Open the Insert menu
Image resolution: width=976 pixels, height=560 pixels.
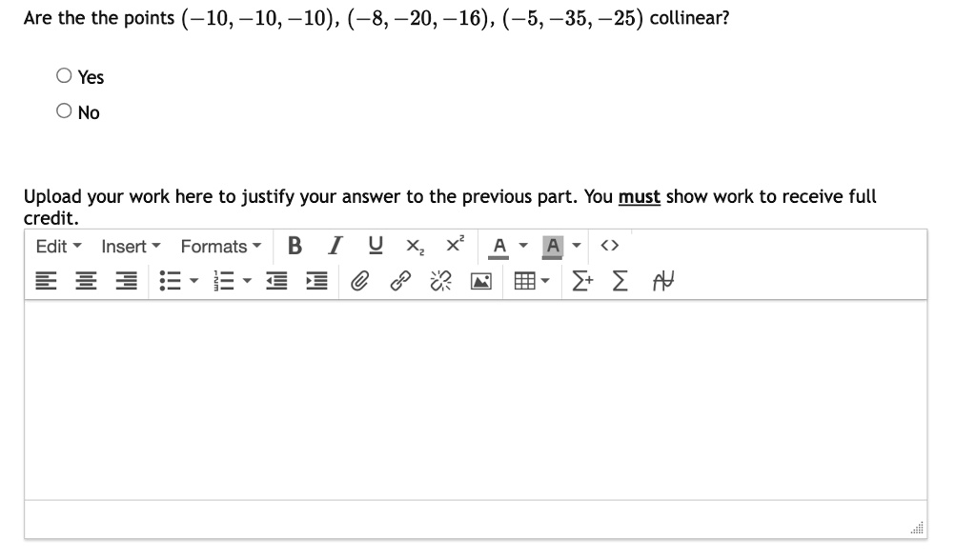point(131,247)
